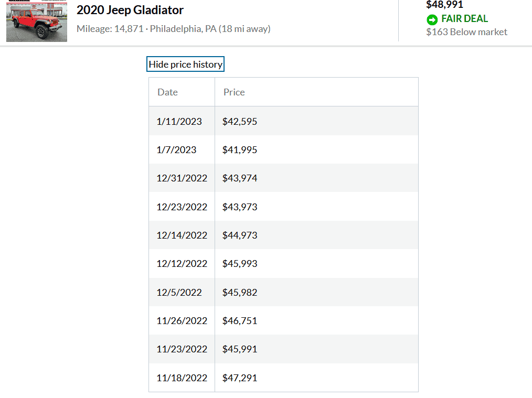The height and width of the screenshot is (398, 532).
Task: Click the Hide price history button
Action: click(185, 64)
